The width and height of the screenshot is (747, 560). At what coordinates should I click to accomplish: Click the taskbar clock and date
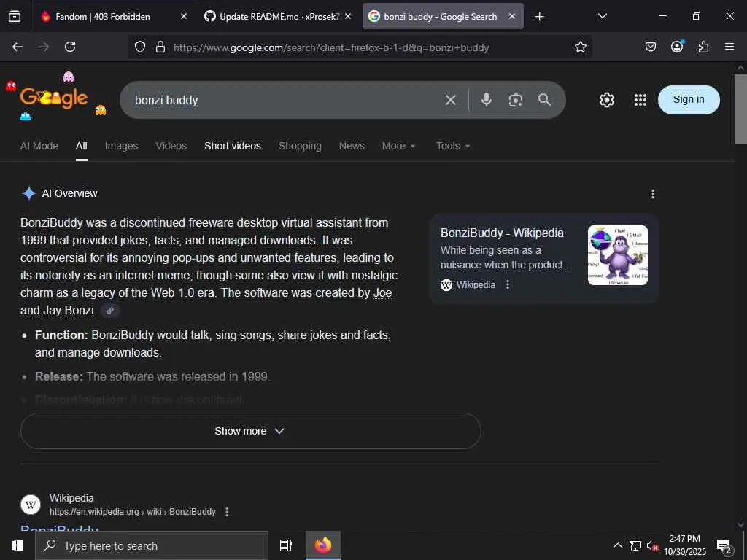pos(684,545)
